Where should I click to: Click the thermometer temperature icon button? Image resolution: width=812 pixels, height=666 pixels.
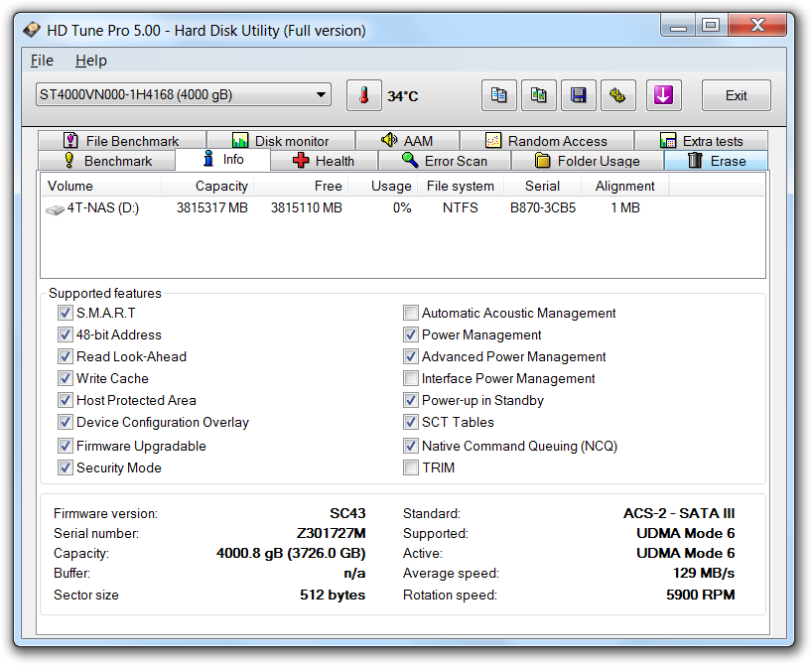point(364,96)
